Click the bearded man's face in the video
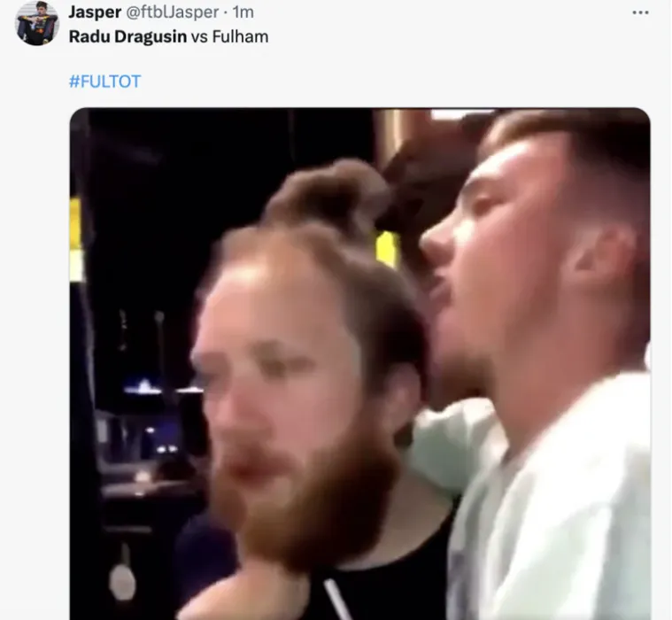Screen dimensions: 672x620 (274, 377)
